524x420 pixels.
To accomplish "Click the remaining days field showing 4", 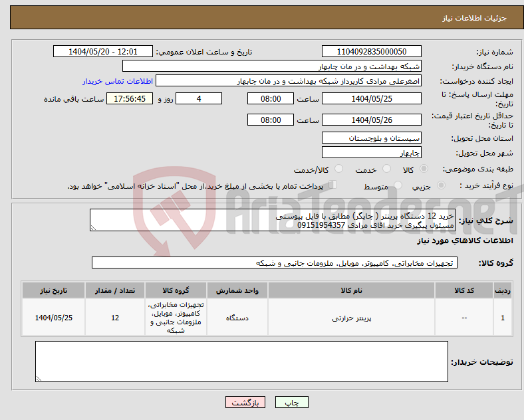I will [199, 98].
